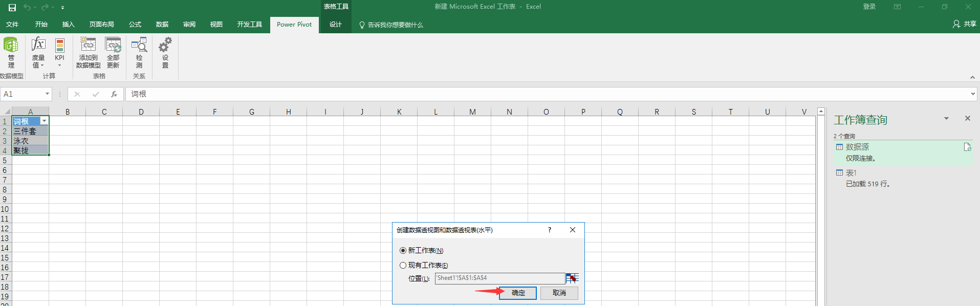This screenshot has height=306, width=980.
Task: Switch to the Page Layout (页面布局) tab
Action: click(x=101, y=25)
